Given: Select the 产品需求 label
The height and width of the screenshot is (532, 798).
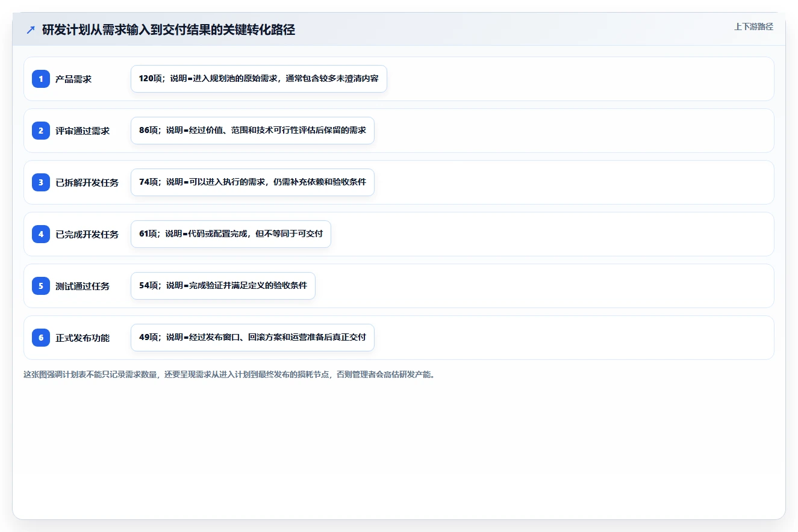Looking at the screenshot, I should (73, 79).
